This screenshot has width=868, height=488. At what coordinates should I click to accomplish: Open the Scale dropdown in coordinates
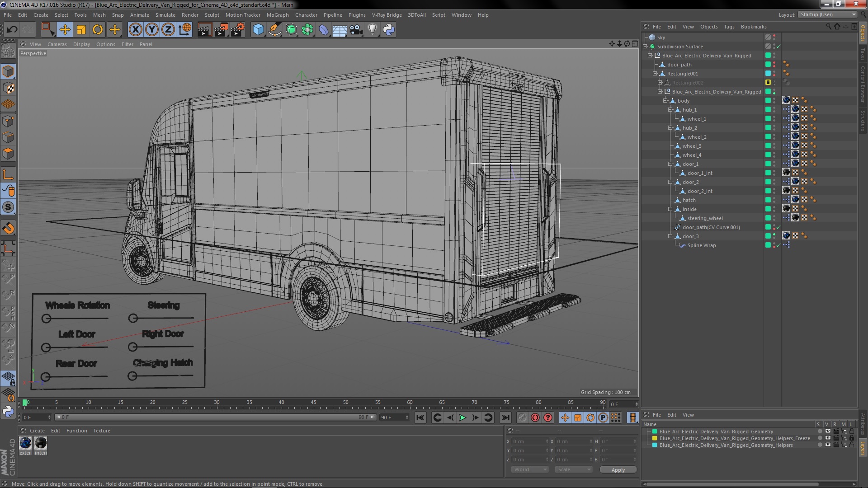(x=573, y=469)
